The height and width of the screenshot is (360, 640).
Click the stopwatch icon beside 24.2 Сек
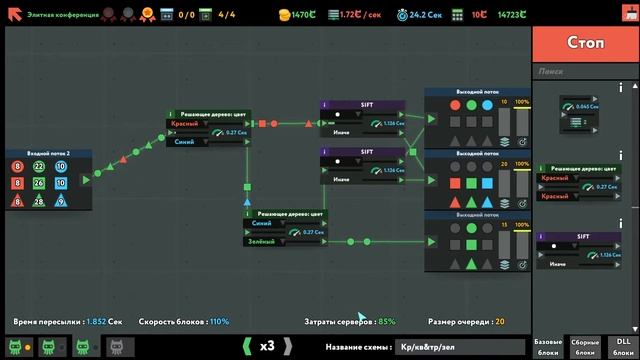point(402,15)
